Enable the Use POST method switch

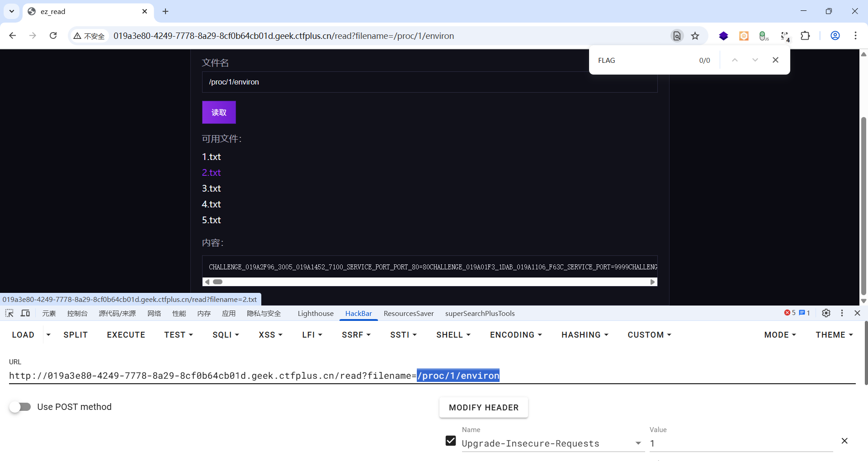20,407
